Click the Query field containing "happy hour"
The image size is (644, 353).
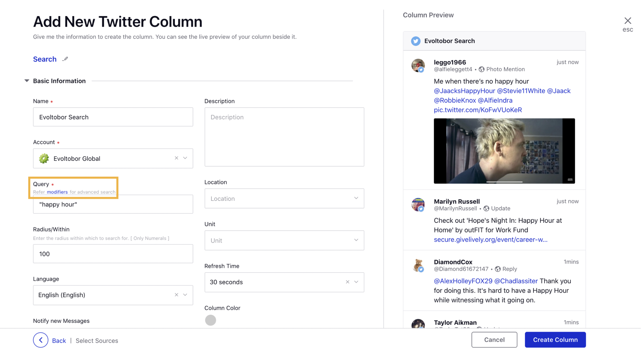click(x=113, y=204)
